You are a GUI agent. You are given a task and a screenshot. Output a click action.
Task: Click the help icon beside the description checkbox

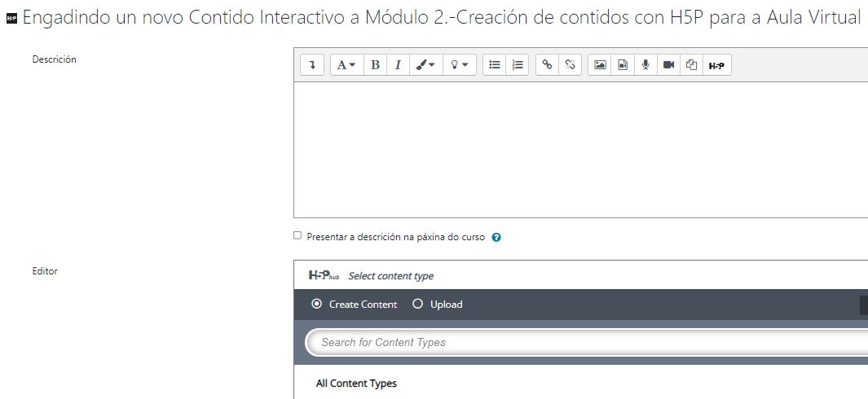pos(496,238)
